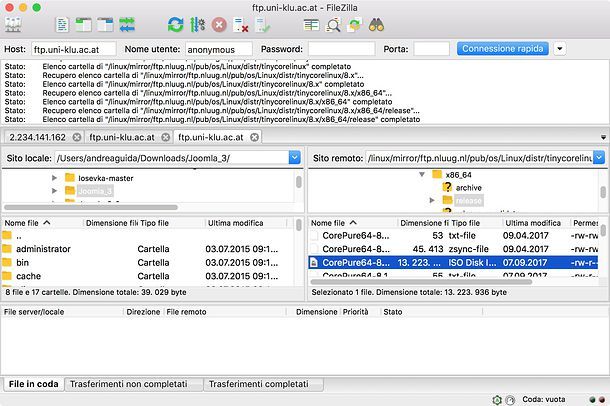Sort local files by Ultima modifica column
The width and height of the screenshot is (610, 406).
point(246,223)
